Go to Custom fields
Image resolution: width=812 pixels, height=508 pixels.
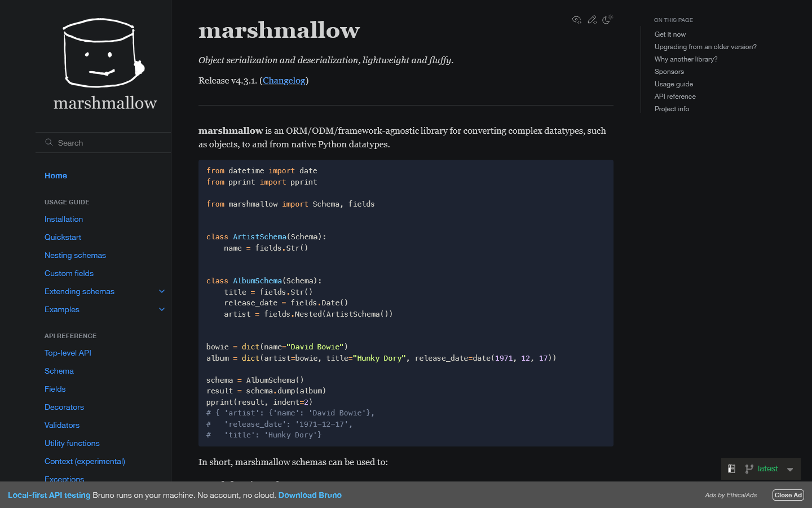point(69,273)
